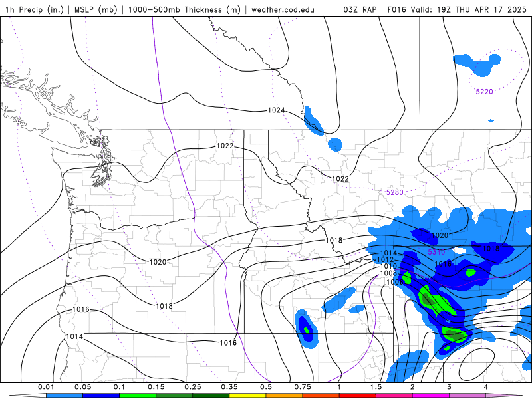Viewport: 532px width, 399px height.
Task: Click the orange 0.5 legend swatch
Action: [285, 396]
